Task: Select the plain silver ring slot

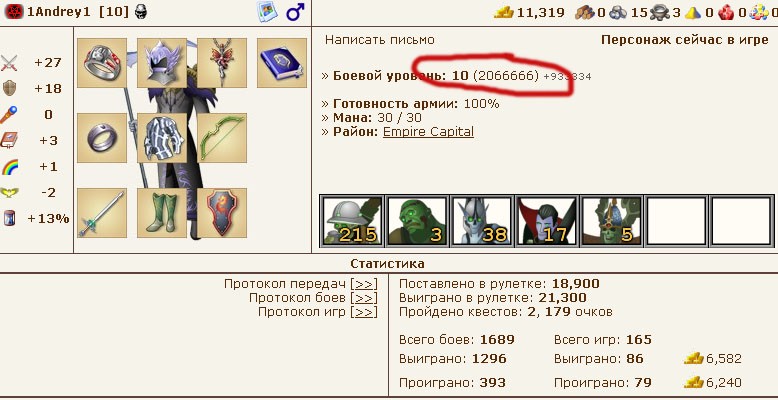Action: tap(102, 138)
